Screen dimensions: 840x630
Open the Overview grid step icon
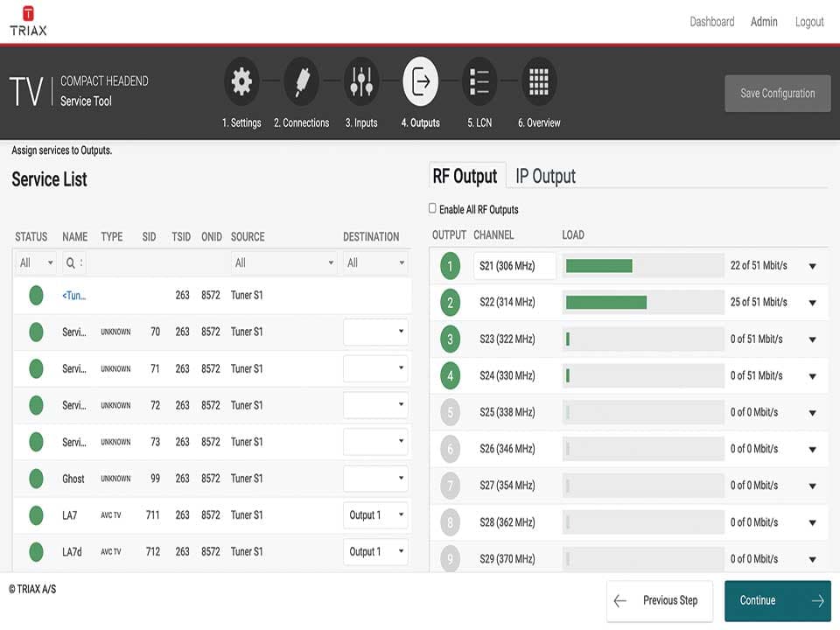[539, 82]
